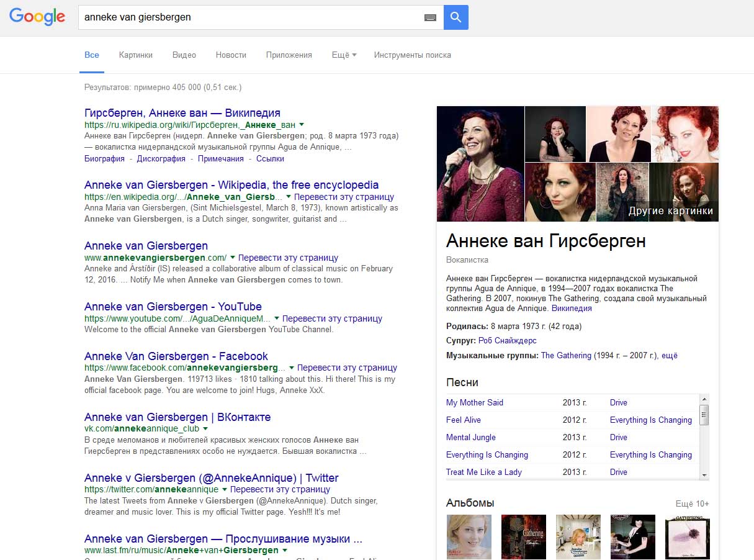Viewport: 754px width, 560px height.
Task: Open top-right close-up portrait thumbnail
Action: click(x=685, y=133)
